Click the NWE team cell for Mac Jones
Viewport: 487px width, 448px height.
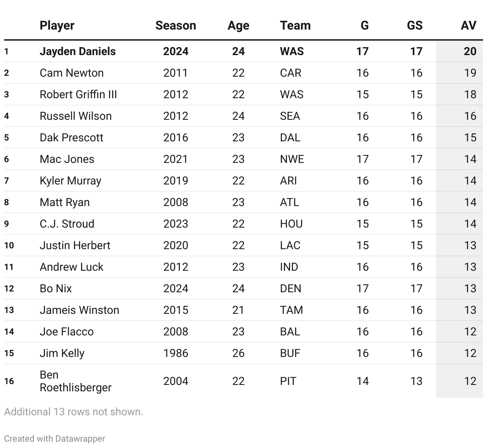292,159
